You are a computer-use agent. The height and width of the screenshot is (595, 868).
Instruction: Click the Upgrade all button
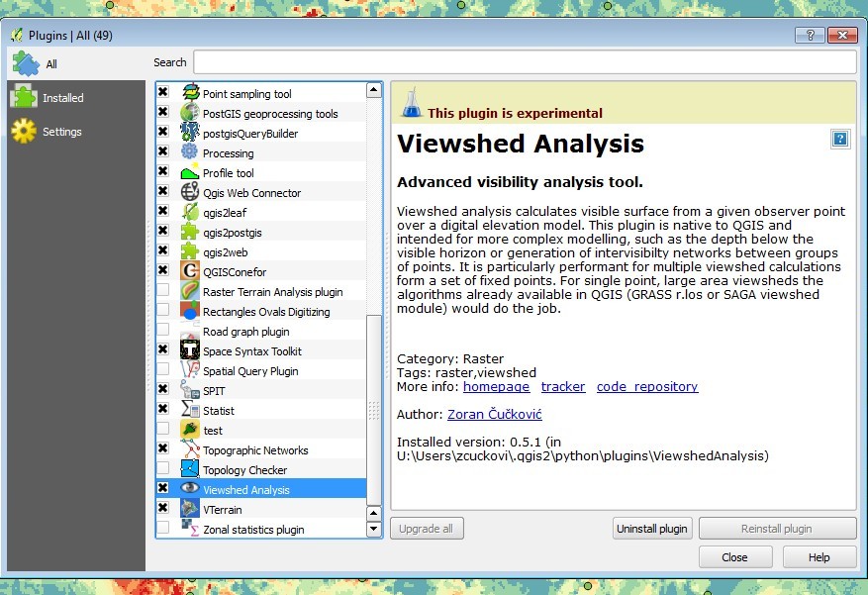(427, 529)
